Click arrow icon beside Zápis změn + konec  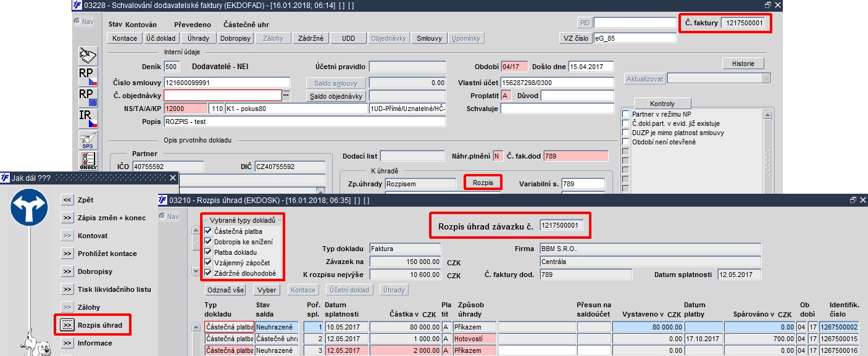tap(67, 218)
